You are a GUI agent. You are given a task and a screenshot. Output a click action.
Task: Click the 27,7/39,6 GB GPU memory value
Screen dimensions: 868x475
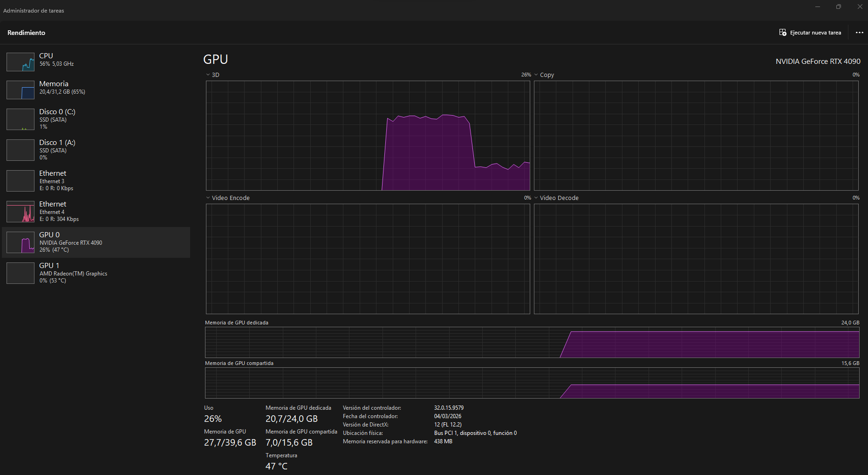[230, 442]
